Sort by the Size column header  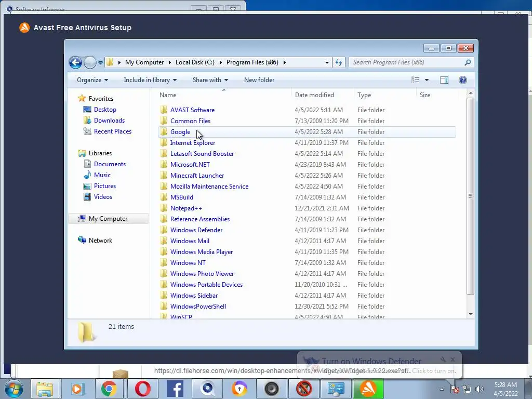tap(437, 95)
